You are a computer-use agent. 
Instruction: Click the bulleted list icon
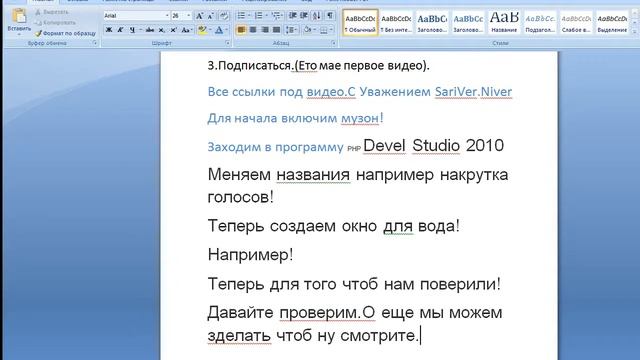(x=242, y=16)
